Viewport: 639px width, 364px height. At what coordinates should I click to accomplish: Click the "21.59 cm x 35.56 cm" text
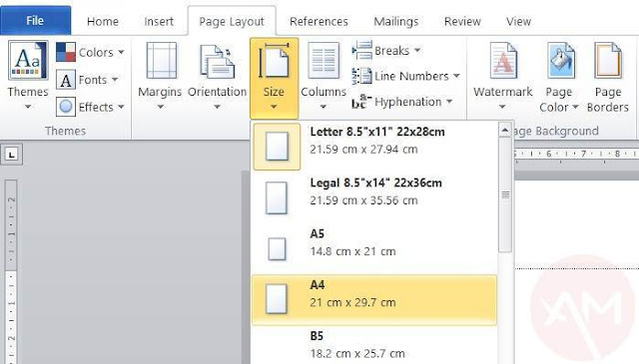point(363,200)
